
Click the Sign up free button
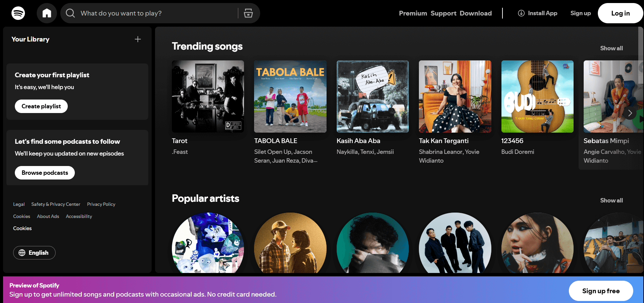[x=601, y=291]
